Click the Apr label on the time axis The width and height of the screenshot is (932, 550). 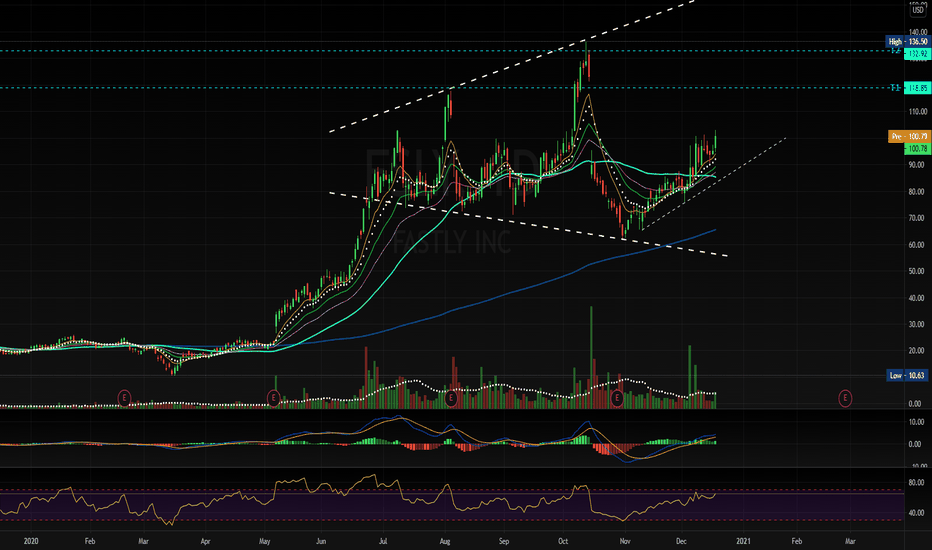point(206,541)
